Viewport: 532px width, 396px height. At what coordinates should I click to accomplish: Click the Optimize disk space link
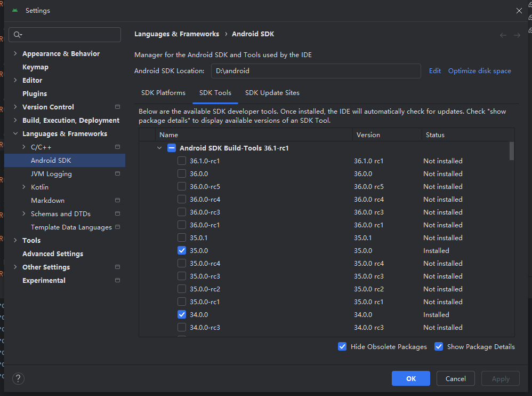(x=479, y=71)
